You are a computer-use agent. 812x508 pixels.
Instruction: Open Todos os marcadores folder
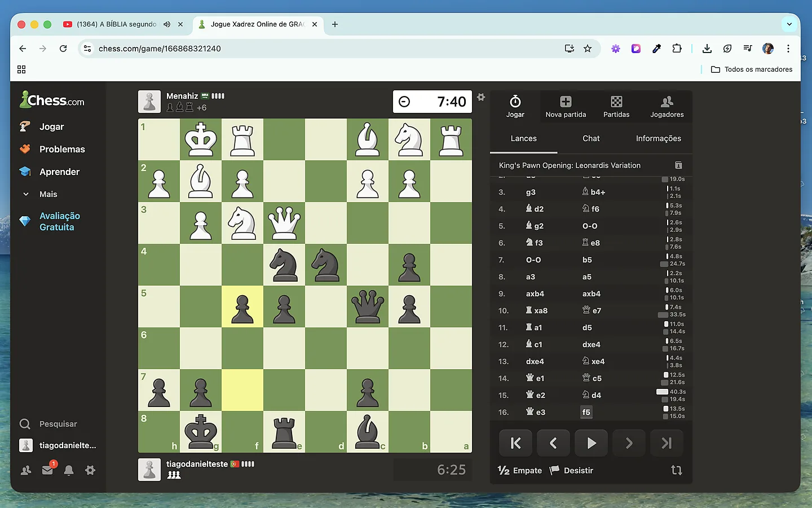(752, 69)
